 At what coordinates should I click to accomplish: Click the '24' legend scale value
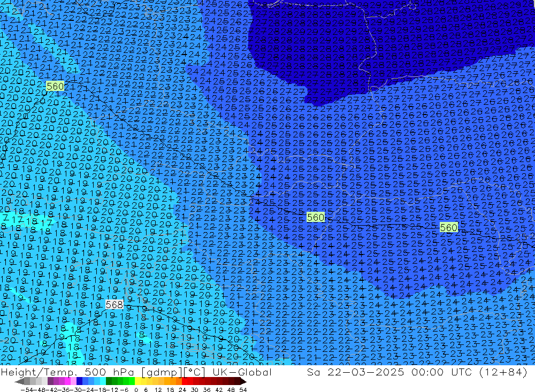(x=182, y=390)
